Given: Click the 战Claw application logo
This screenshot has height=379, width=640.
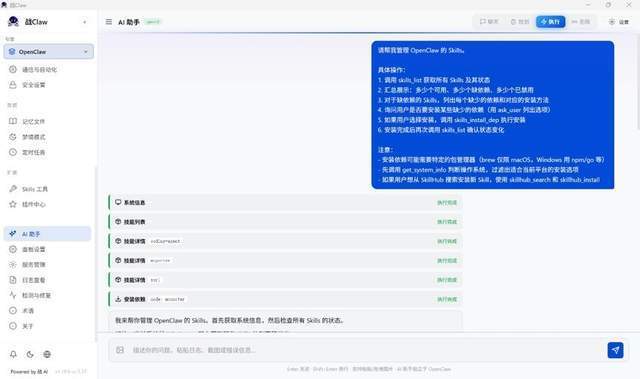Looking at the screenshot, I should click(x=13, y=22).
